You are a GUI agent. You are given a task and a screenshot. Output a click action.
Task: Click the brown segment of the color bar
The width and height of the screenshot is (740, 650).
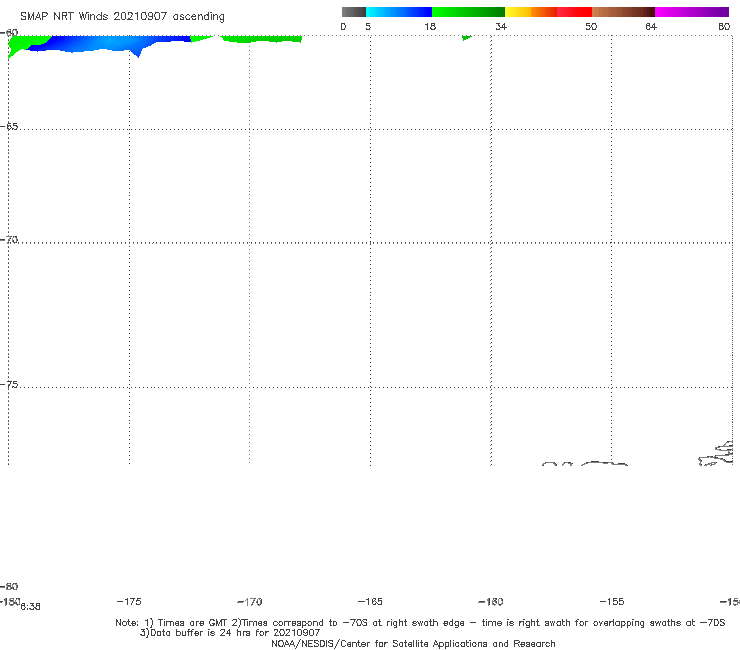click(623, 12)
